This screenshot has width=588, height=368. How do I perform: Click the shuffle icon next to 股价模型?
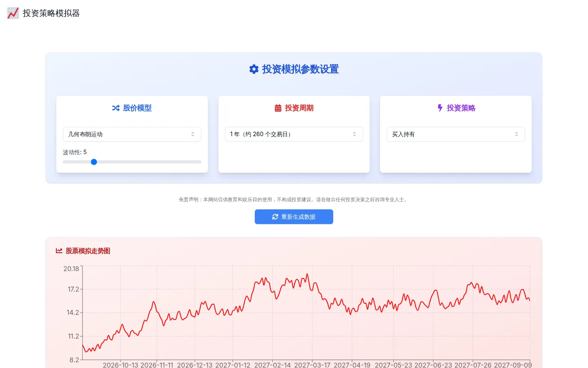pos(116,108)
